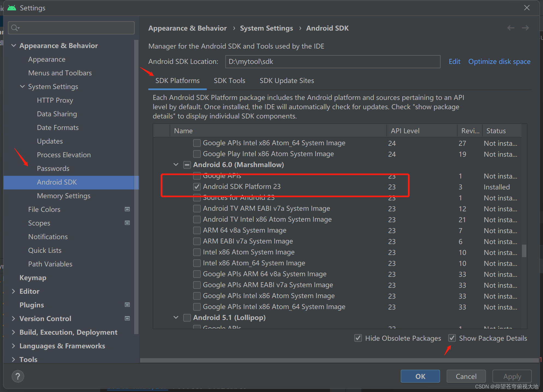Check Intel x86 Atom_64 System Image API 23
The width and height of the screenshot is (543, 392).
(197, 263)
